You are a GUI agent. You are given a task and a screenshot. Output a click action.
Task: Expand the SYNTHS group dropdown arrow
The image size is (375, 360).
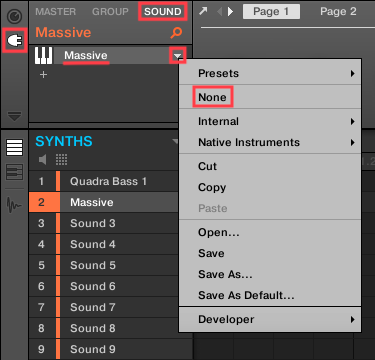pyautogui.click(x=175, y=142)
